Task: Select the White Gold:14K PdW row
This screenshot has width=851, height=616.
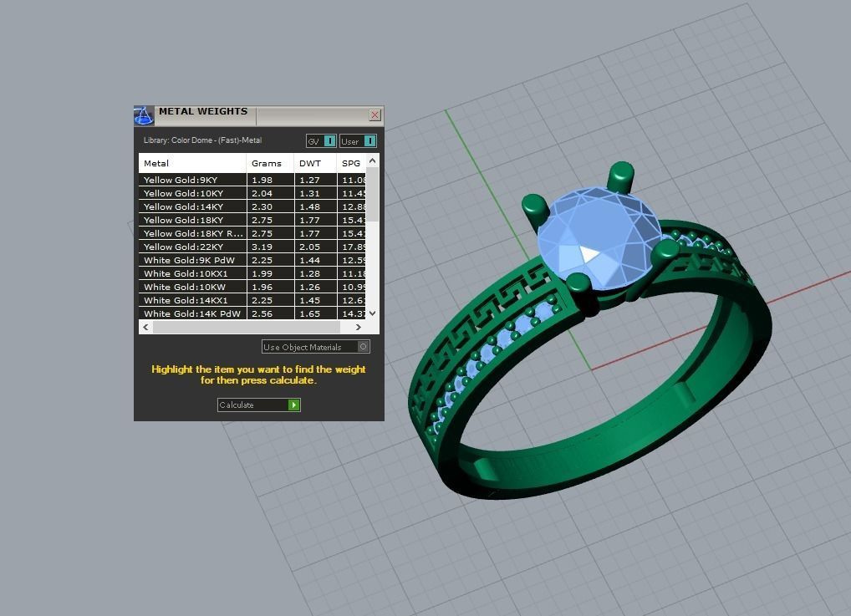Action: (252, 313)
